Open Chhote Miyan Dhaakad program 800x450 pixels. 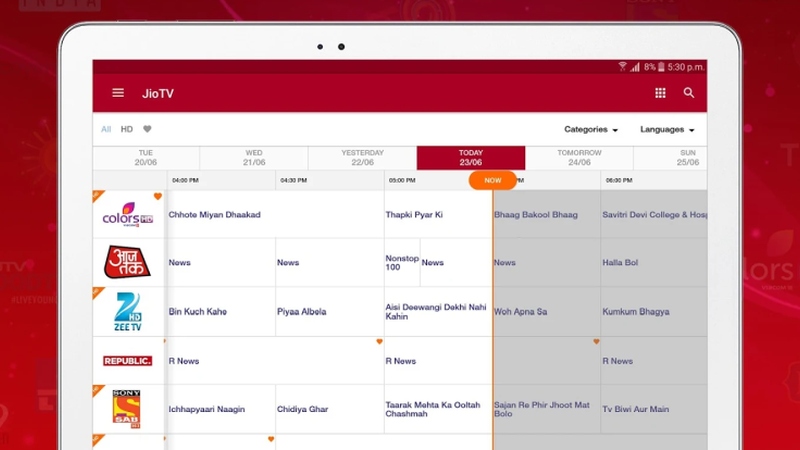tap(276, 214)
